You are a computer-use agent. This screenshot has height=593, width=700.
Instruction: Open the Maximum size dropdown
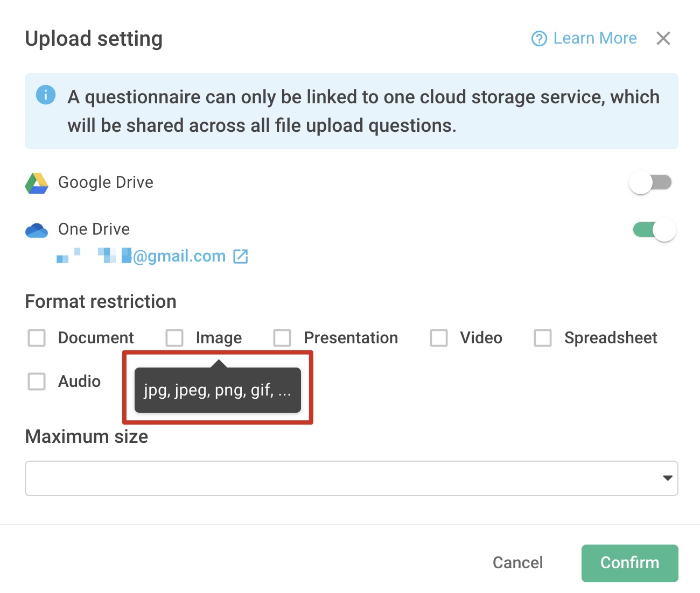(x=351, y=478)
